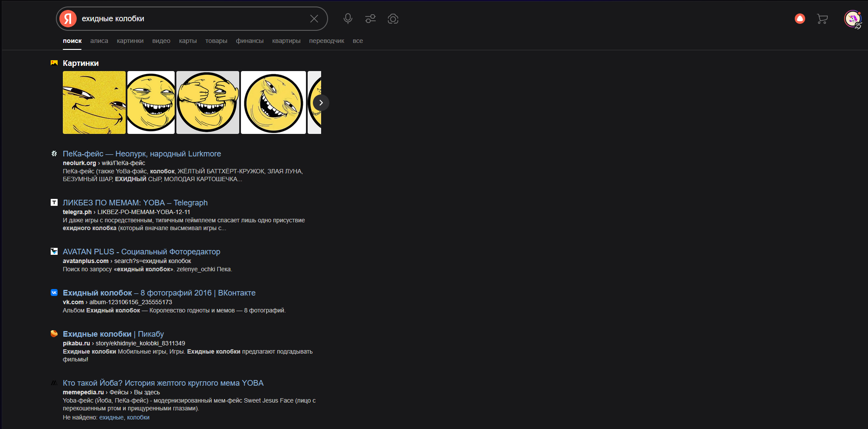Viewport: 868px width, 429px height.
Task: Switch to the видео tab
Action: [x=161, y=41]
